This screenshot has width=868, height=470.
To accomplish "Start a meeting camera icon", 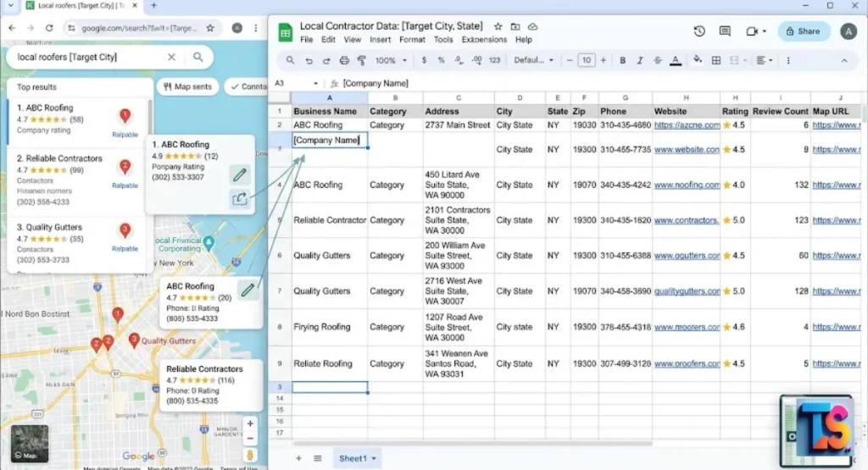I will click(751, 31).
